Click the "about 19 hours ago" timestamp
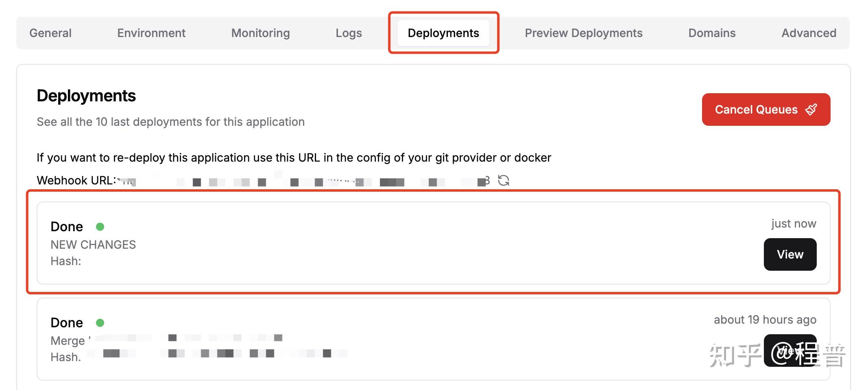The image size is (868, 390). pyautogui.click(x=765, y=320)
